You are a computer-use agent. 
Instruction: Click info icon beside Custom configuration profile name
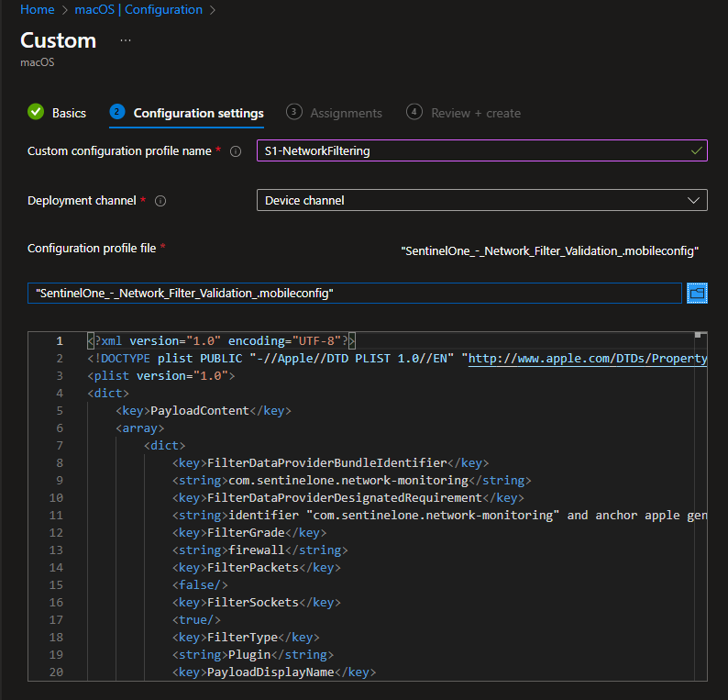pos(236,151)
